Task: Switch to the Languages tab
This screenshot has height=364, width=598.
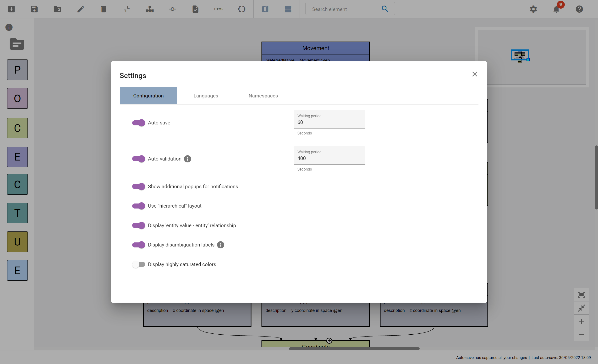Action: point(205,96)
